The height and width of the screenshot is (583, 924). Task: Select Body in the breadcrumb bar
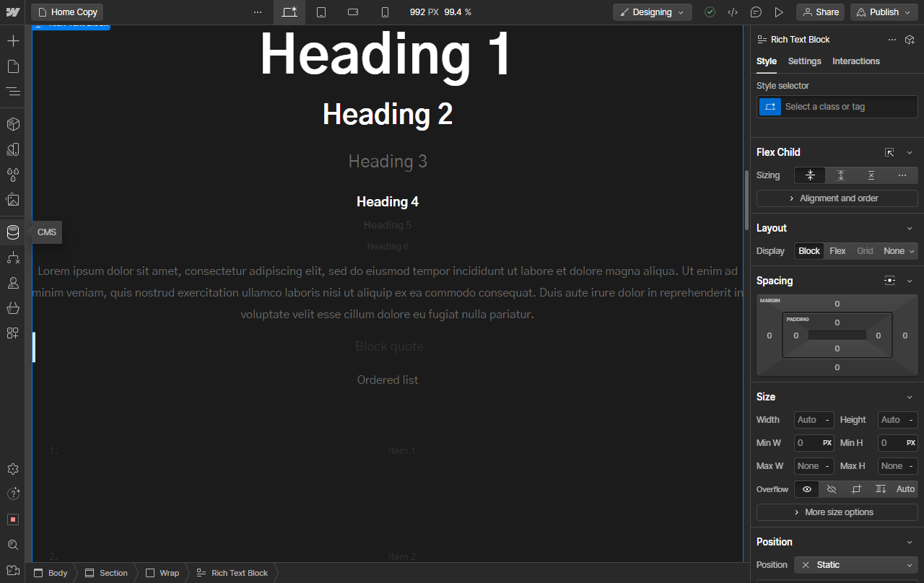(51, 573)
